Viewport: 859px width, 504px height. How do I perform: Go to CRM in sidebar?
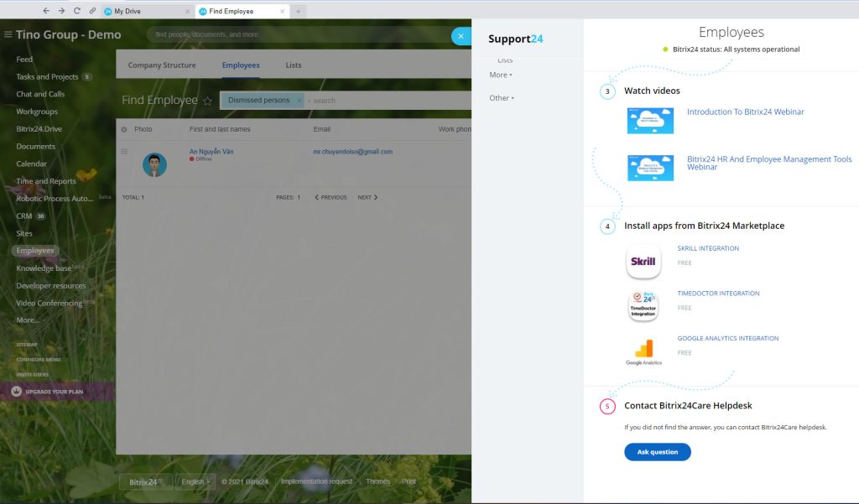coord(24,216)
